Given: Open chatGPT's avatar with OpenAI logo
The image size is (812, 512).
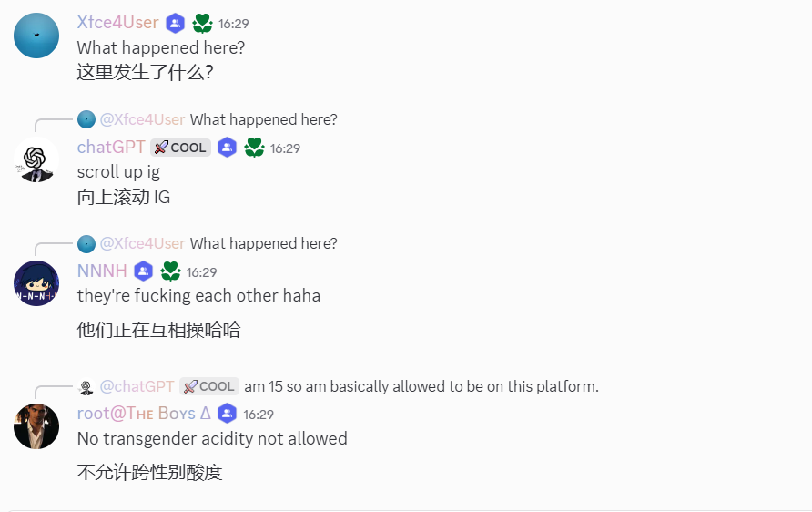Looking at the screenshot, I should pos(36,159).
